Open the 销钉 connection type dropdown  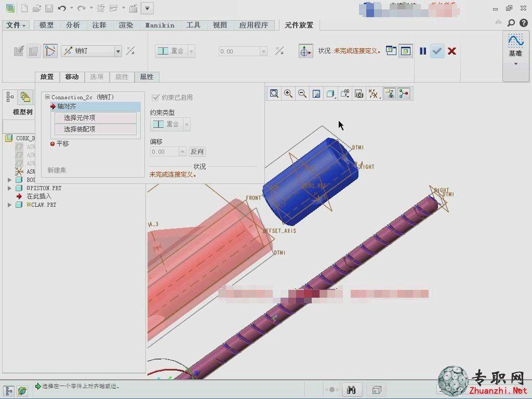(118, 51)
